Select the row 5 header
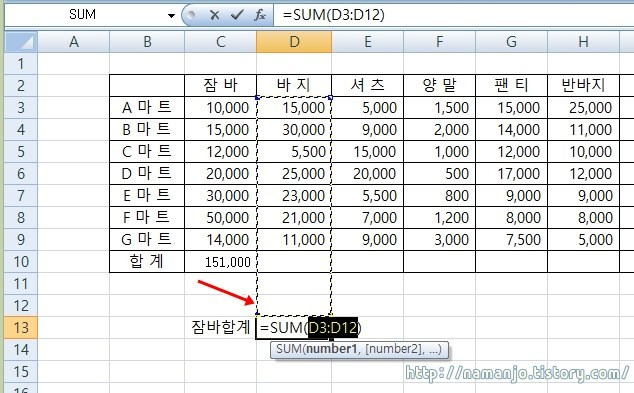Image resolution: width=634 pixels, height=393 pixels. click(x=21, y=152)
